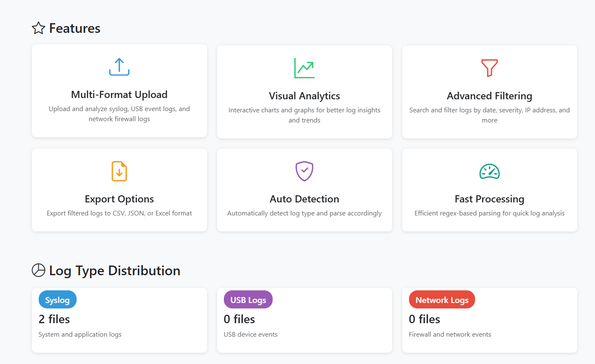Click the pie chart icon beside Log Type Distribution

38,270
